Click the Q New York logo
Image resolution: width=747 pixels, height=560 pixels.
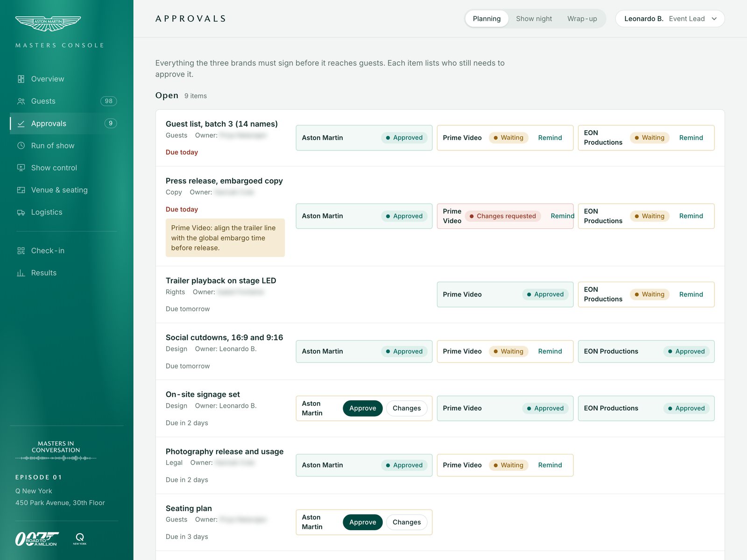[x=80, y=539]
